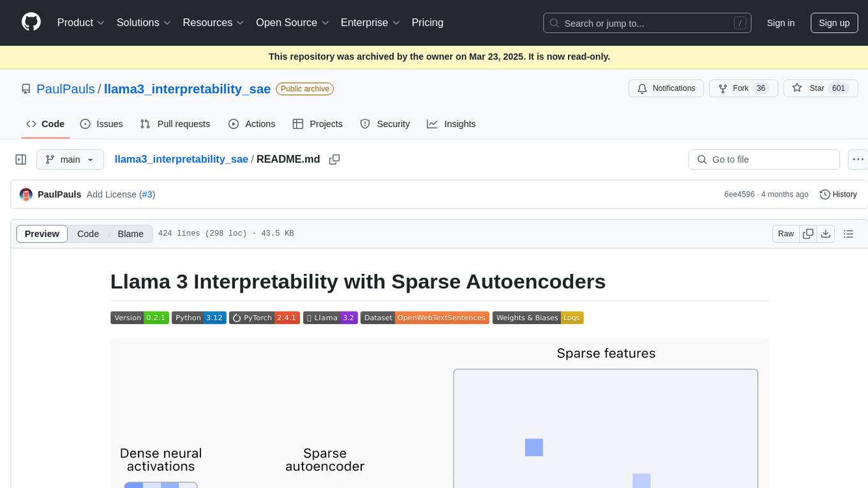Select the Preview view toggle

42,234
